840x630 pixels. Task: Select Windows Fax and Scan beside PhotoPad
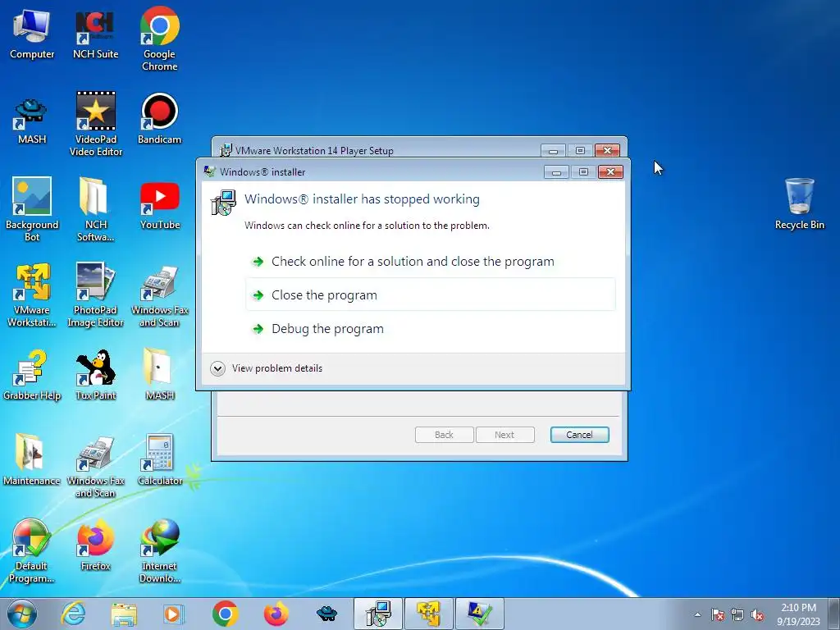tap(160, 295)
